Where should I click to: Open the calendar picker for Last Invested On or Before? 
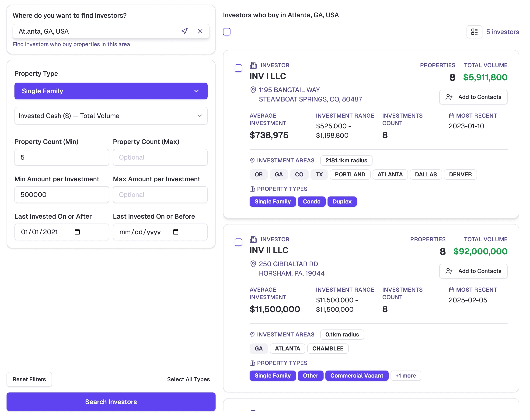click(x=175, y=232)
